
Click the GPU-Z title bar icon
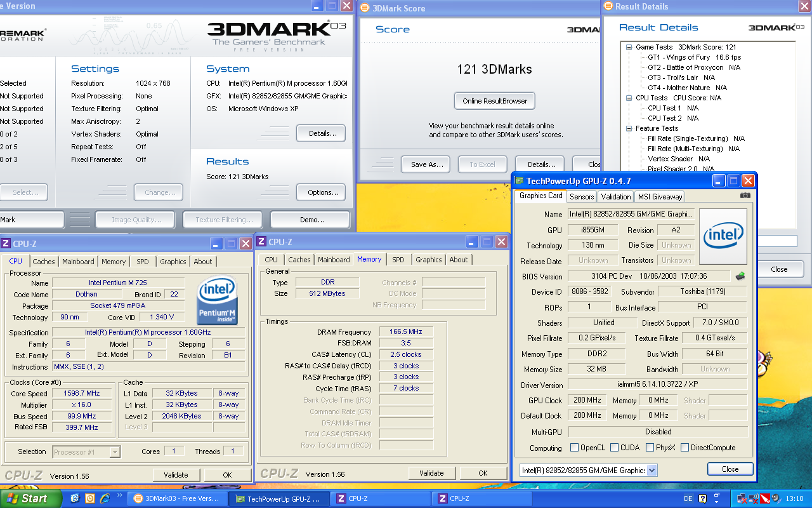point(519,181)
